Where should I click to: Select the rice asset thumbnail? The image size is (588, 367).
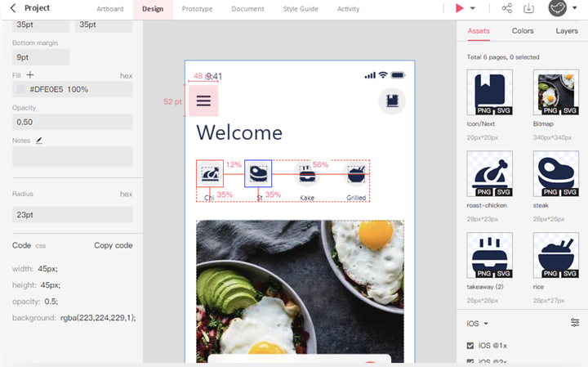tap(556, 255)
